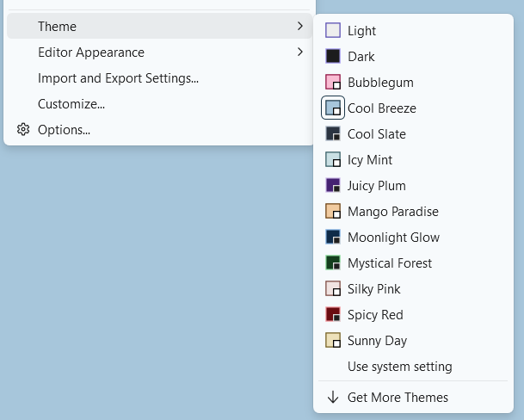This screenshot has height=420, width=524.
Task: Click the Juicy Plum swatch icon
Action: pyautogui.click(x=333, y=186)
